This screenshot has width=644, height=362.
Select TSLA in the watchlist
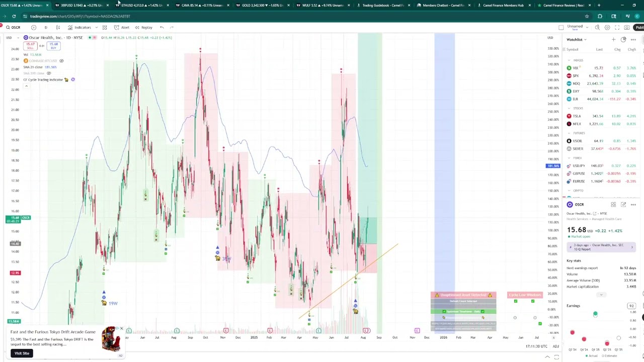point(602,116)
